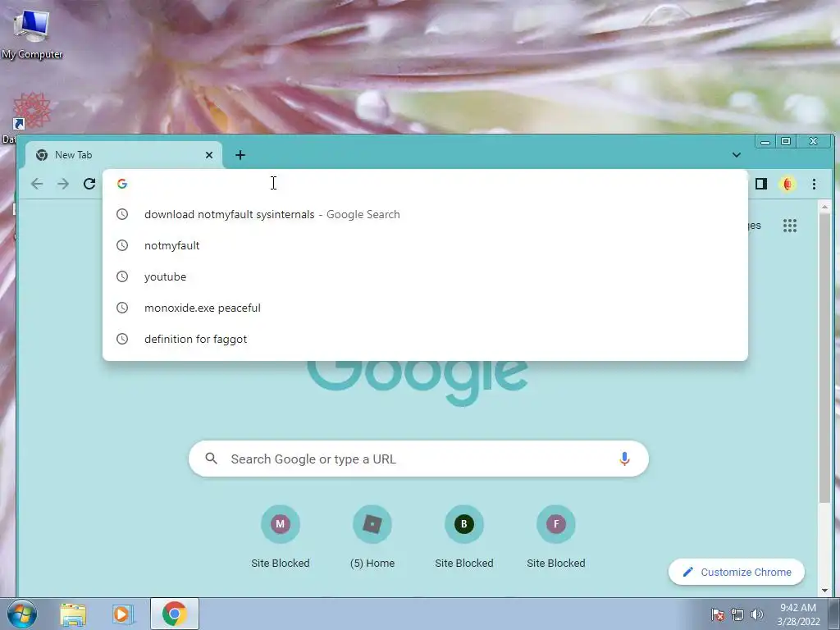Image resolution: width=840 pixels, height=630 pixels.
Task: Open Chrome three-dot menu
Action: click(814, 184)
